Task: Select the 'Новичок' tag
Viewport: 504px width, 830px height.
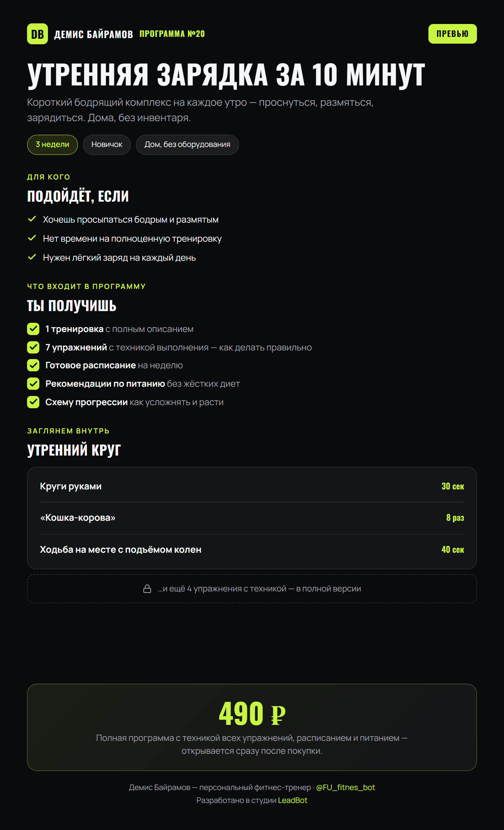Action: pos(107,144)
